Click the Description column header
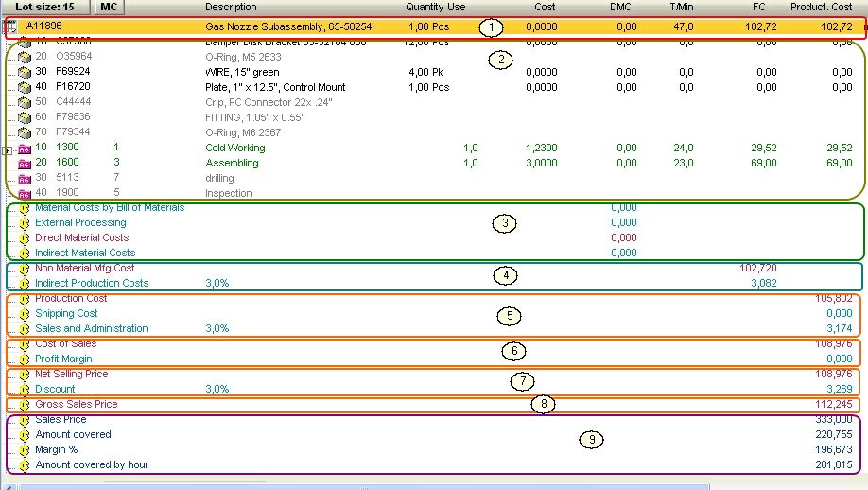Screen dimensions: 868x490 (x=231, y=7)
